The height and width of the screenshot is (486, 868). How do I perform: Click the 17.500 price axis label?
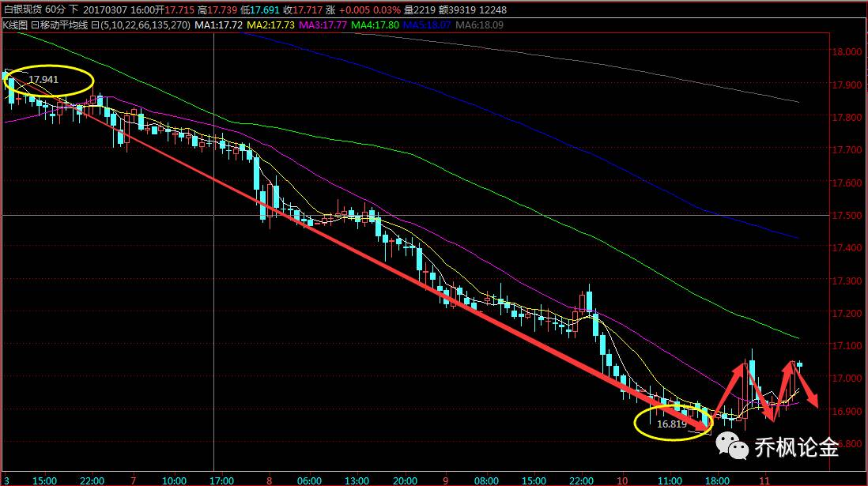point(847,215)
